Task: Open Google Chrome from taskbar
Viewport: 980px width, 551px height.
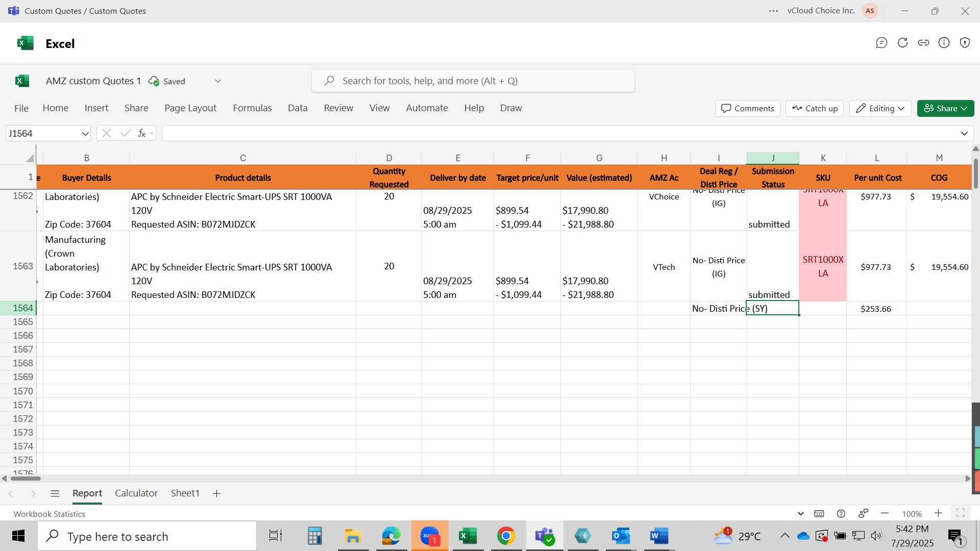Action: point(506,536)
